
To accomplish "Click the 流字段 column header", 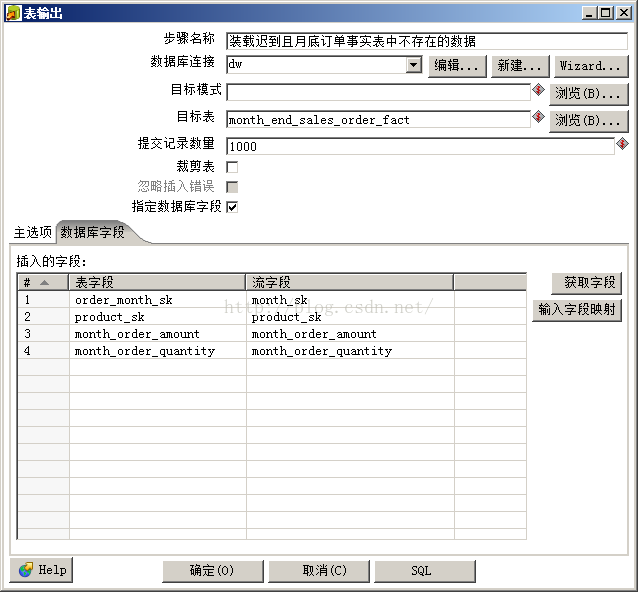I will click(x=350, y=282).
